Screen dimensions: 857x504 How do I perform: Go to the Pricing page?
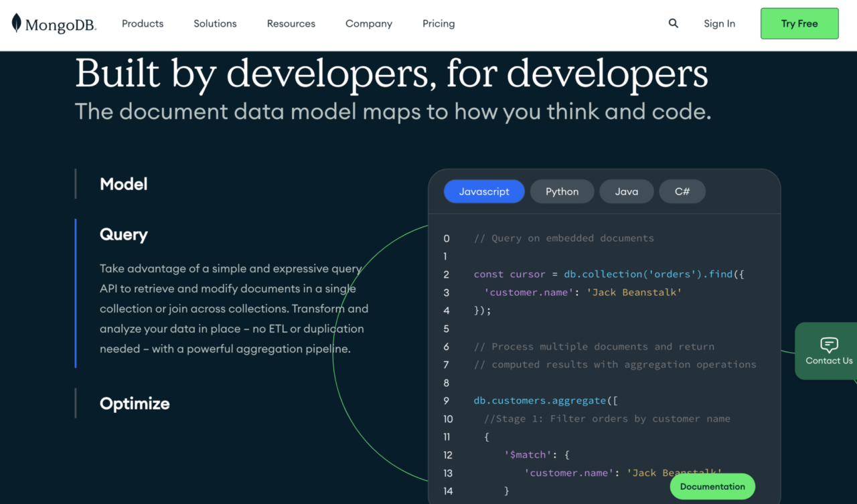439,23
